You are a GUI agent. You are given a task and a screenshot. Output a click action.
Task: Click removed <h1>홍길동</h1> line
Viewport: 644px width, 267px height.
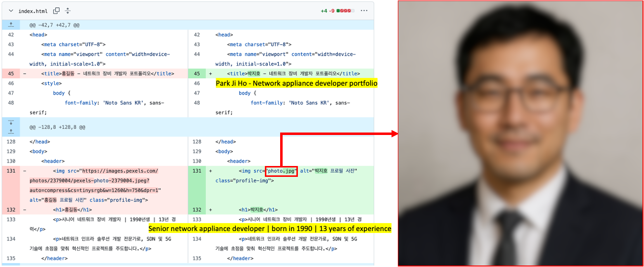pyautogui.click(x=104, y=210)
